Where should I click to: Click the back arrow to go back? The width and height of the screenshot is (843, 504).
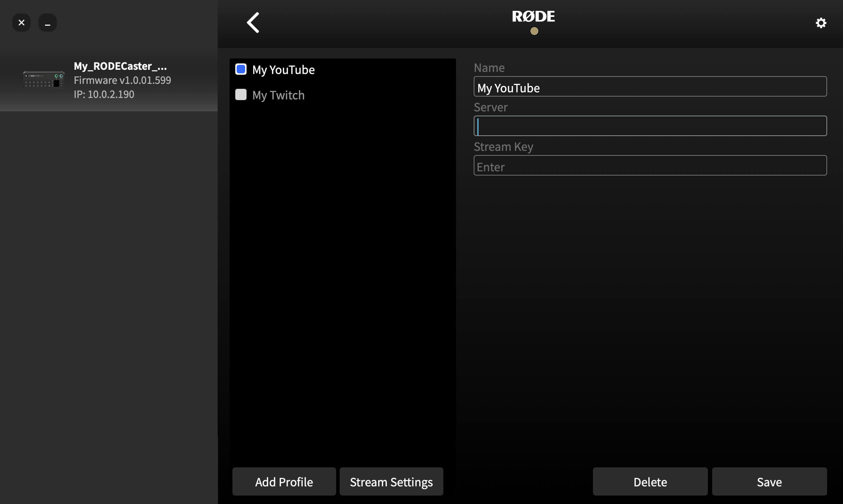tap(253, 22)
